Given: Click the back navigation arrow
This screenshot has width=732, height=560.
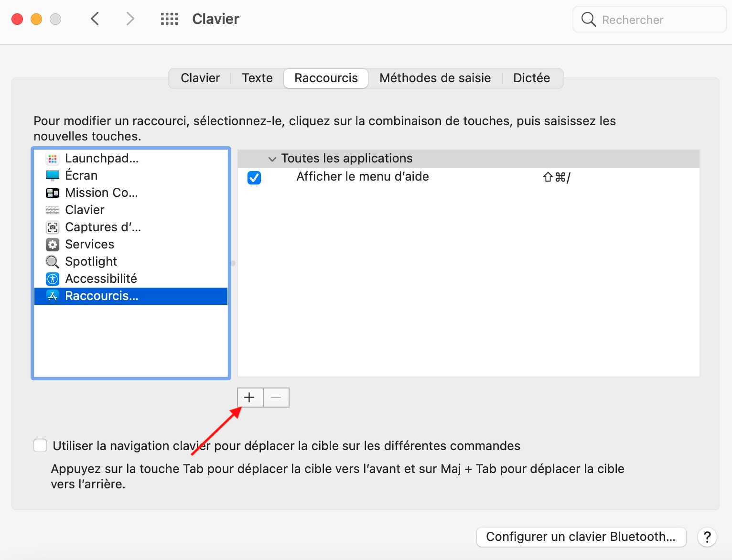Looking at the screenshot, I should pos(95,19).
